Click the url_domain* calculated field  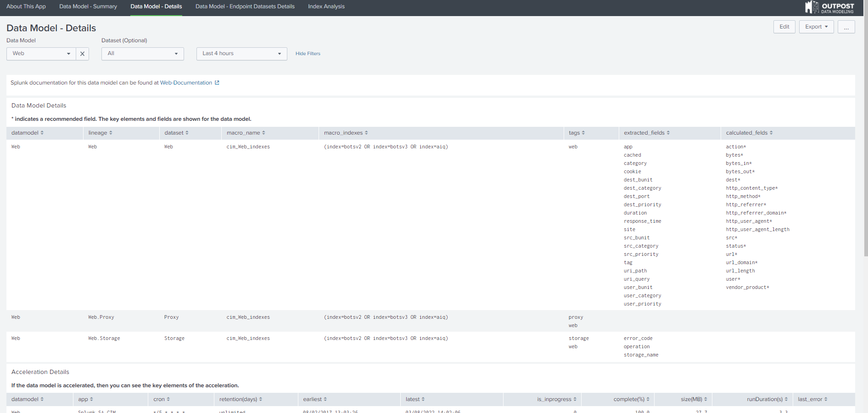point(742,263)
